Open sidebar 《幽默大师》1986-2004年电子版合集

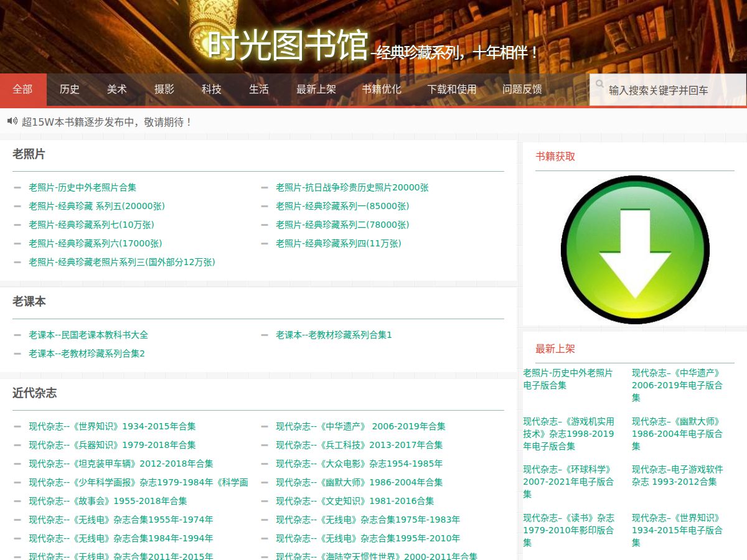coord(677,434)
